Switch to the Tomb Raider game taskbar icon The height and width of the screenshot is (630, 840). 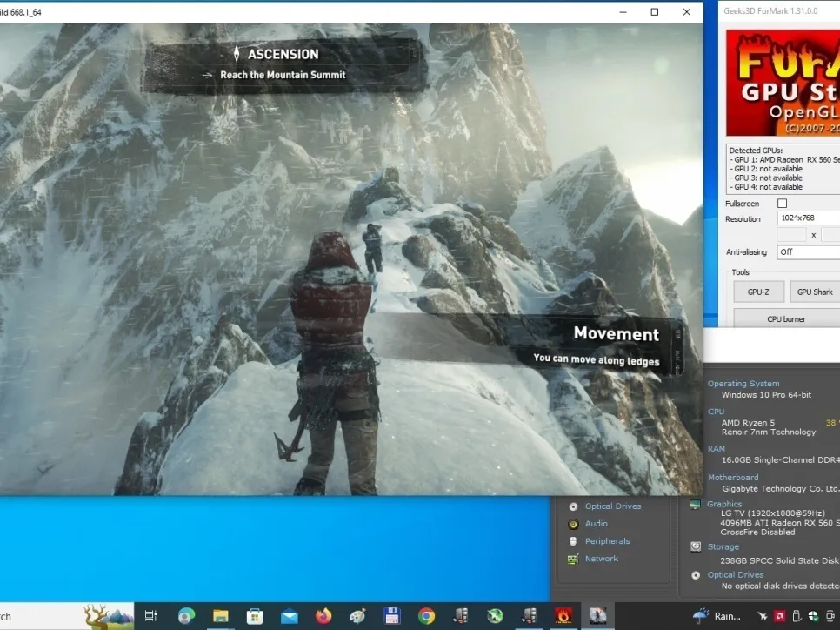point(598,616)
